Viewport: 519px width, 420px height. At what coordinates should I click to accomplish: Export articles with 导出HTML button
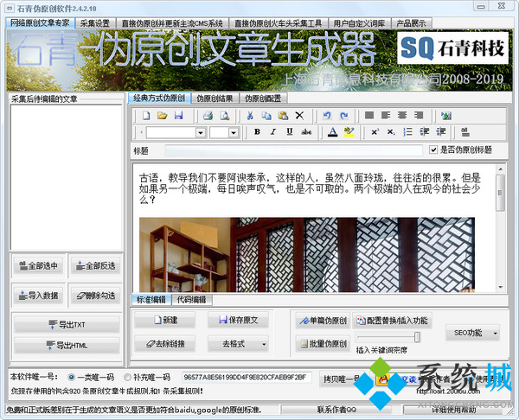coord(67,346)
